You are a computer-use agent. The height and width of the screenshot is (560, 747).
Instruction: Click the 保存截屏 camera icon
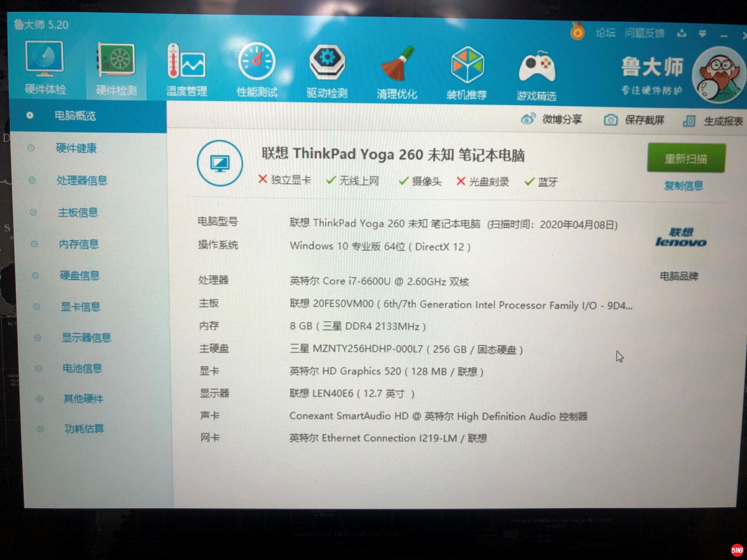pos(610,120)
